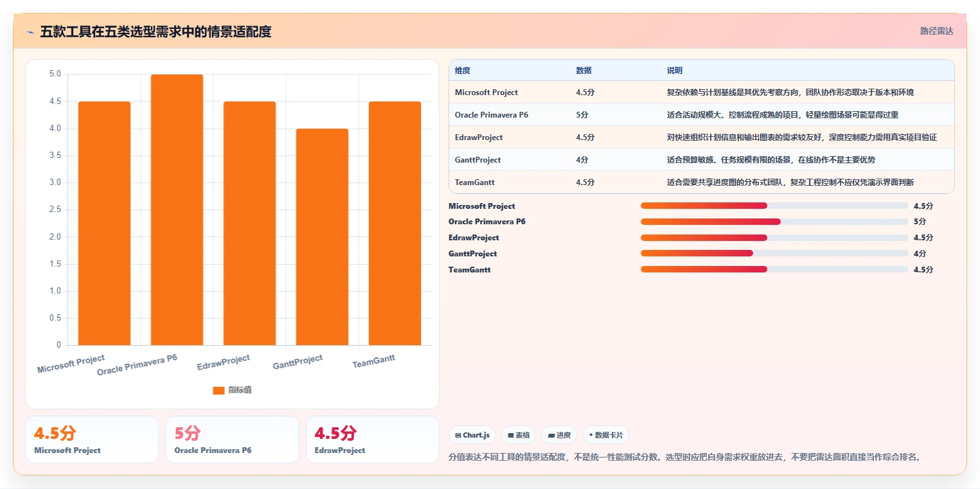
Task: Click the Microsoft Project bar in chart
Action: click(x=104, y=223)
